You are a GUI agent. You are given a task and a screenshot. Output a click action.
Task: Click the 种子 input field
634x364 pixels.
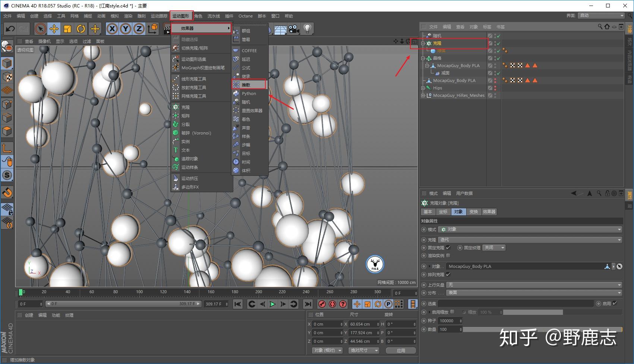click(x=450, y=321)
